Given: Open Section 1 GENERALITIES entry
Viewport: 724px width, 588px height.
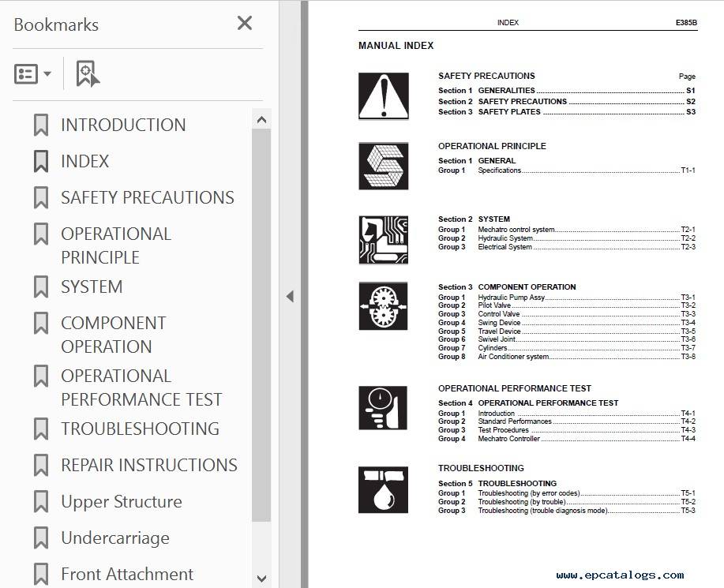Looking at the screenshot, I should [x=567, y=91].
